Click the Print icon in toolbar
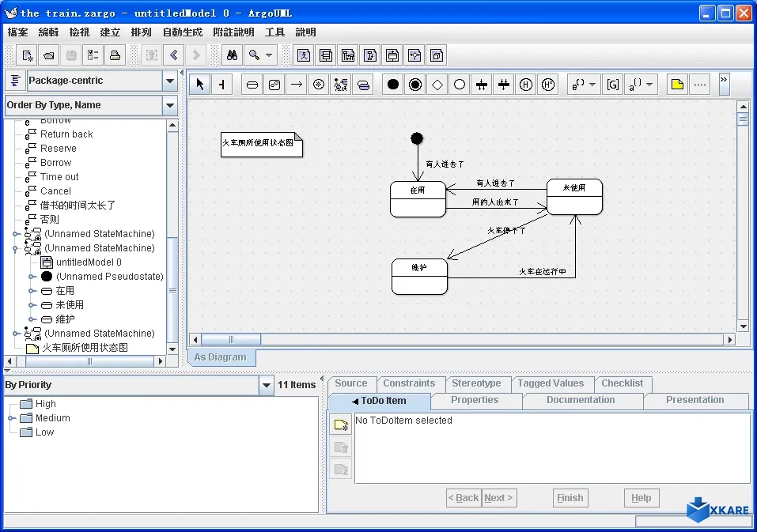 [115, 55]
